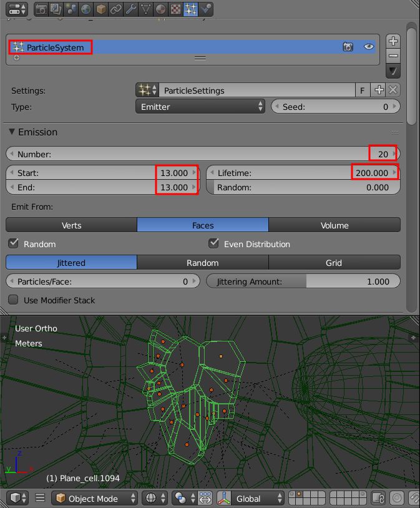Screen dimensions: 420x508
Task: Select Grid distribution option
Action: pyautogui.click(x=335, y=262)
